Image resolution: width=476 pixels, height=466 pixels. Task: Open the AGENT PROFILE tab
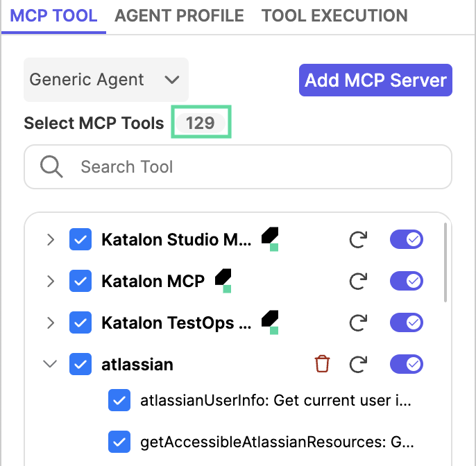(x=179, y=16)
